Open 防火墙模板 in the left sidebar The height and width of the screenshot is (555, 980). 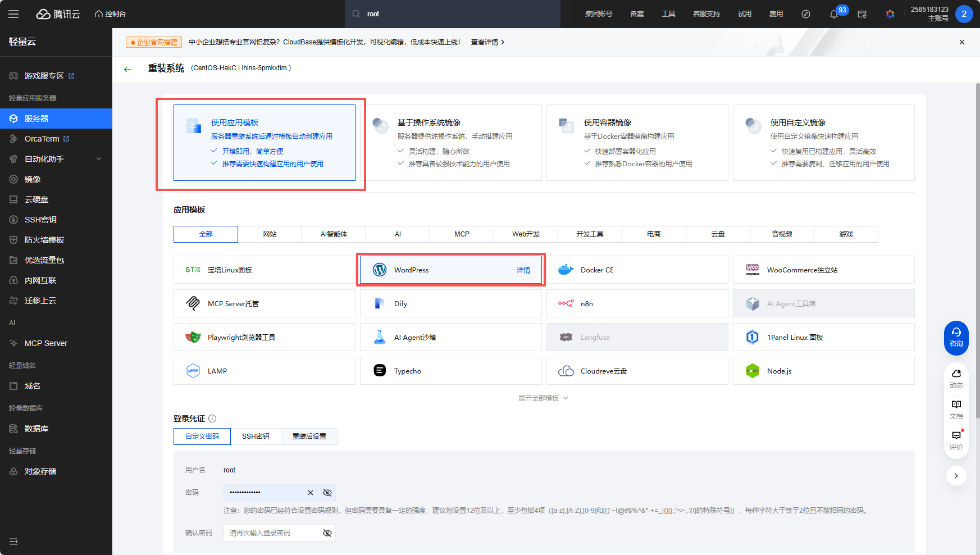tap(56, 240)
